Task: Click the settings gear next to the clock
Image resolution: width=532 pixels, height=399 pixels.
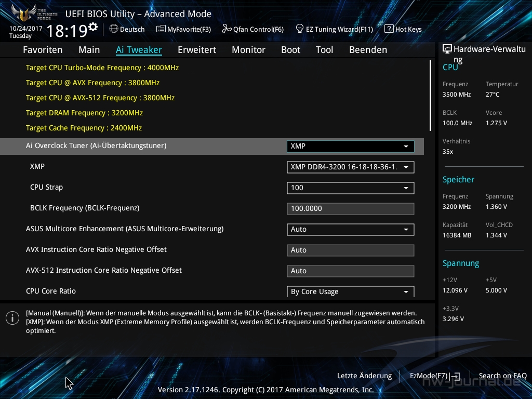Action: point(92,27)
